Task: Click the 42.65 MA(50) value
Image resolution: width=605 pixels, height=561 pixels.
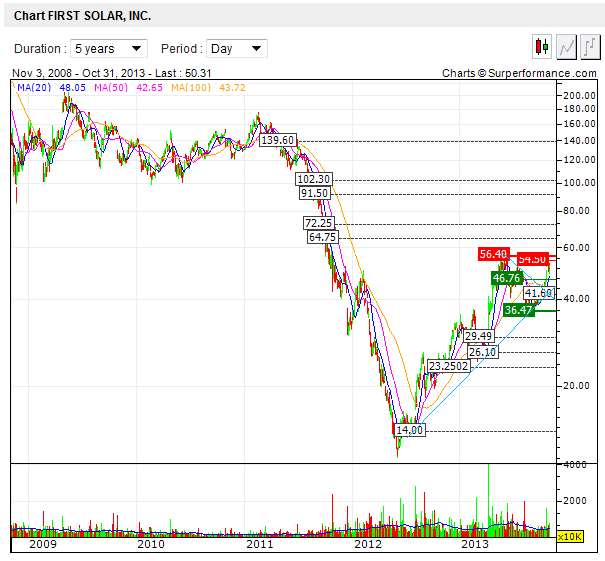Action: click(x=149, y=88)
